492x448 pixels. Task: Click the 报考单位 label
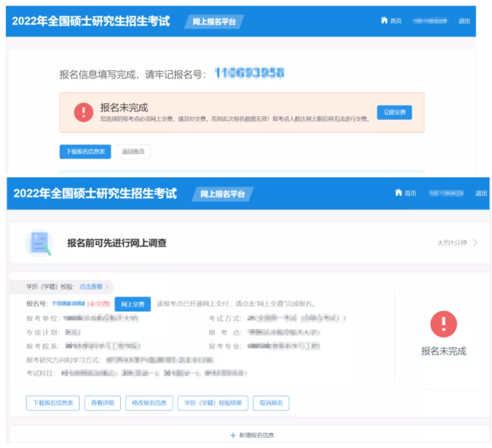[43, 318]
